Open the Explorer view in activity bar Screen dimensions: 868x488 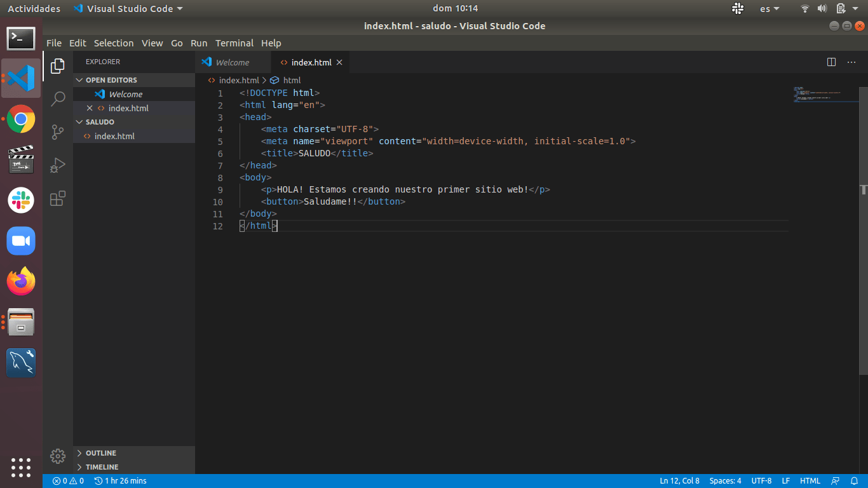tap(58, 65)
